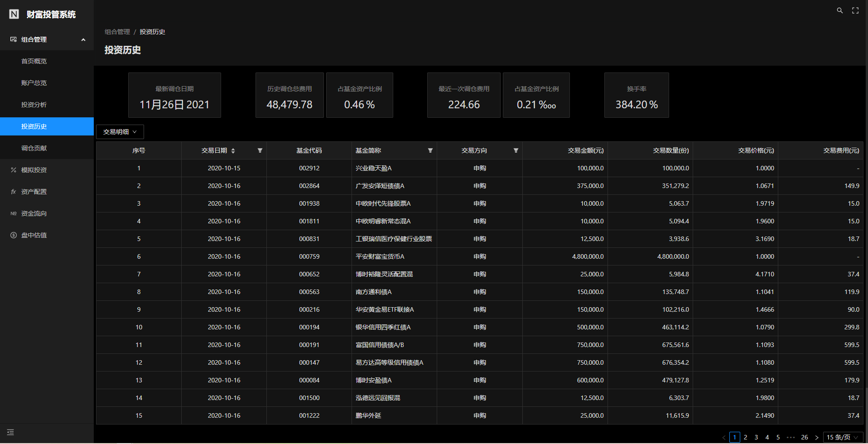
Task: Sort by 交易日期 using sort arrows
Action: pos(233,150)
